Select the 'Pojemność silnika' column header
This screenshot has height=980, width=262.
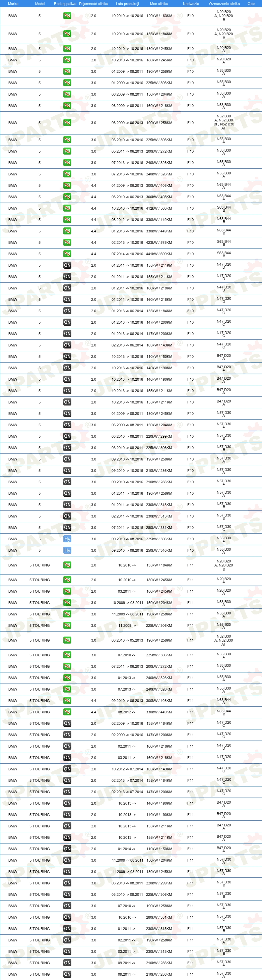coord(93,4)
